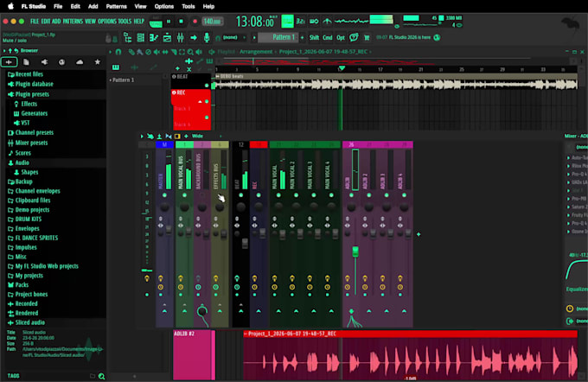Expand the Plugin presets folder
588x382 pixels.
click(x=29, y=94)
